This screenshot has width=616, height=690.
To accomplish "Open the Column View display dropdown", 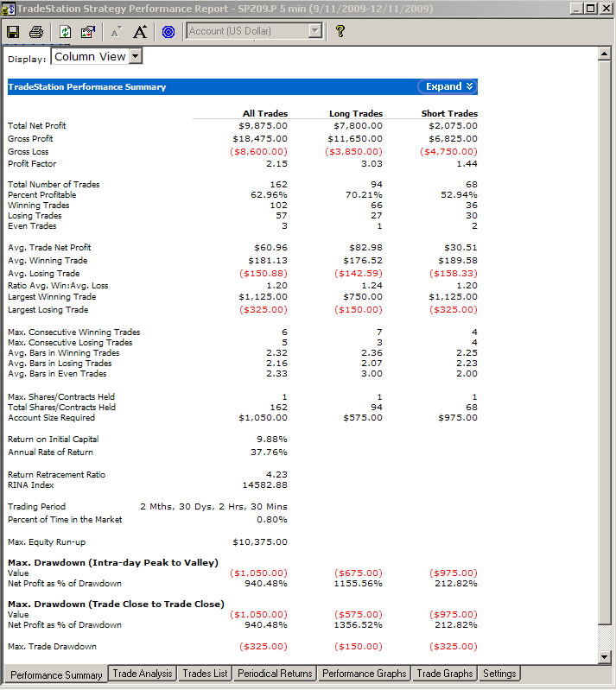I will [x=136, y=56].
